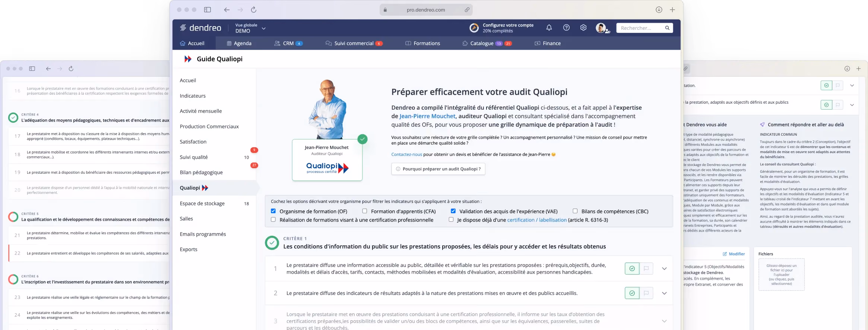Click the Dendreo logo in header
Screen dimensions: 868x330
point(200,28)
